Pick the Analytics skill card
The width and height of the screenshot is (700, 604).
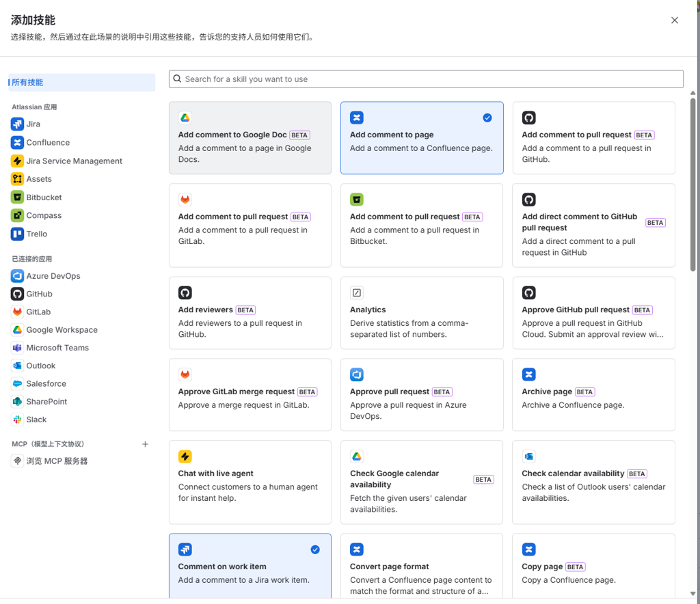(422, 313)
